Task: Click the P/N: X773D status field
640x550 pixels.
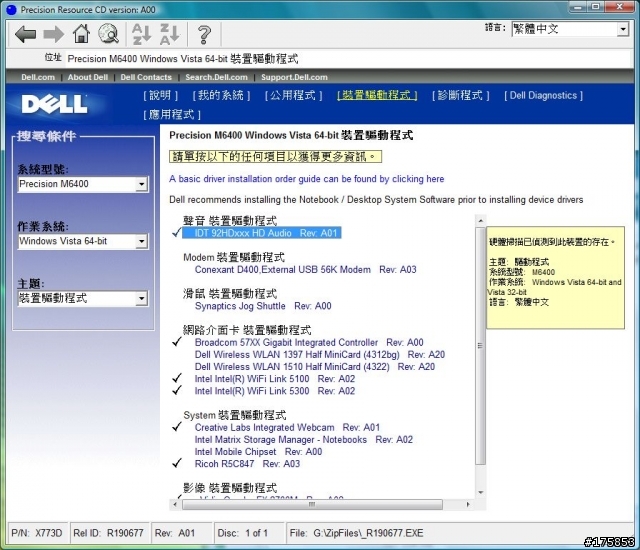Action: tap(37, 533)
